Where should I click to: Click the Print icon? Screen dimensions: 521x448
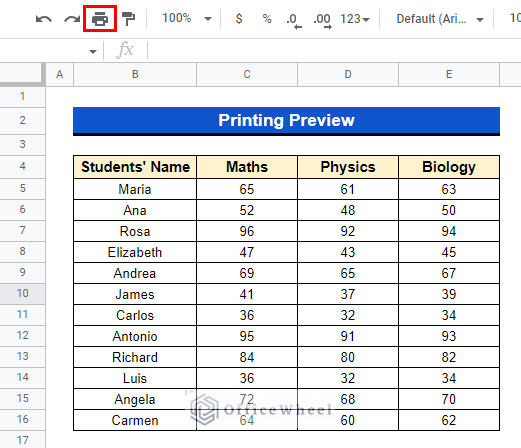(x=100, y=19)
